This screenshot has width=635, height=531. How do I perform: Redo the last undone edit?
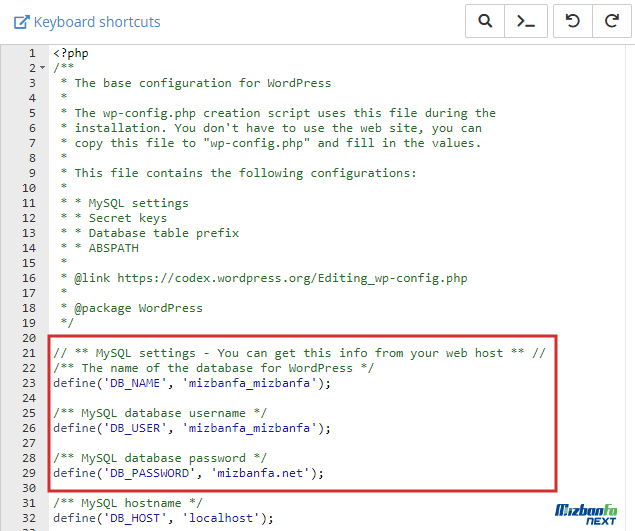click(x=611, y=21)
